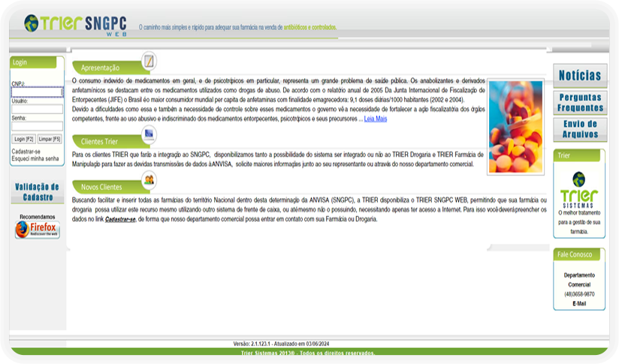
Task: Follow the Cadastrar-se link in Novos Clientes text
Action: 120,219
